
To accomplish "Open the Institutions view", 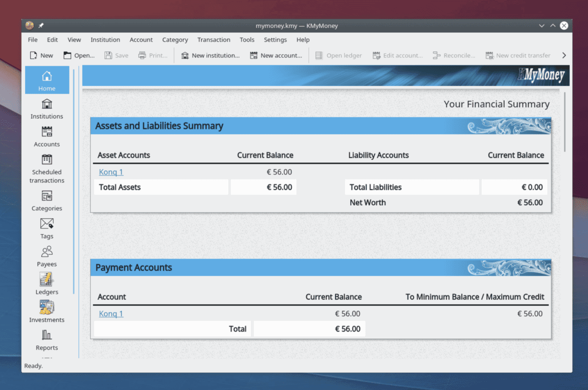I will [47, 108].
